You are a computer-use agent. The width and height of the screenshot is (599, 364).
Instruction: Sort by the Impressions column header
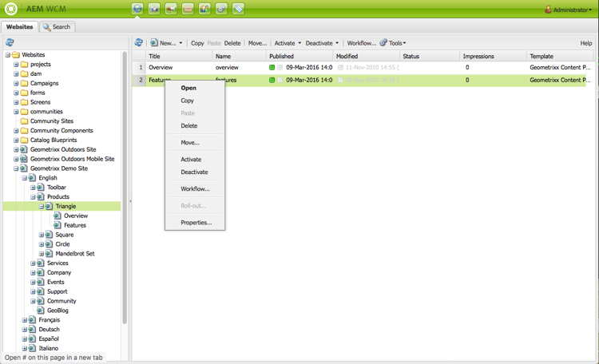click(493, 56)
